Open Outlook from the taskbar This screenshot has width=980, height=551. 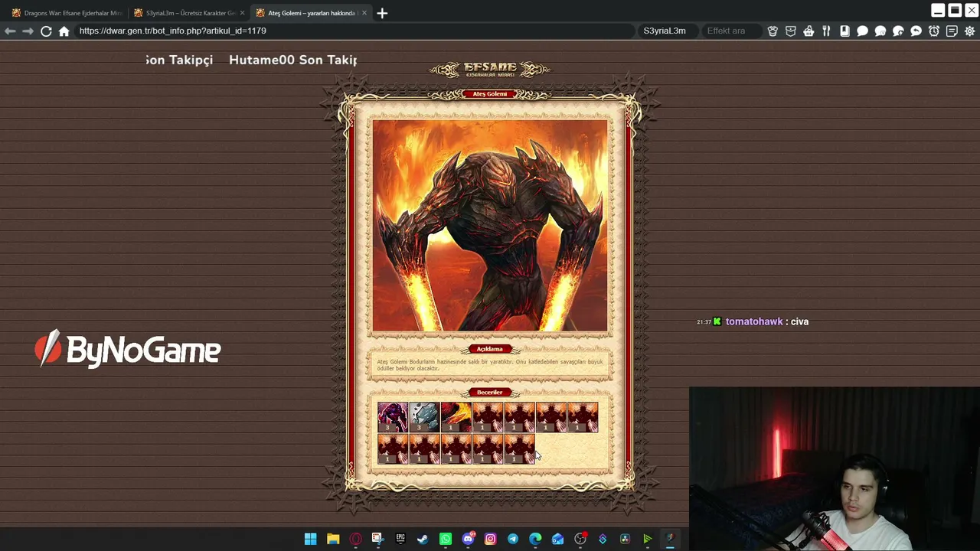coord(558,539)
